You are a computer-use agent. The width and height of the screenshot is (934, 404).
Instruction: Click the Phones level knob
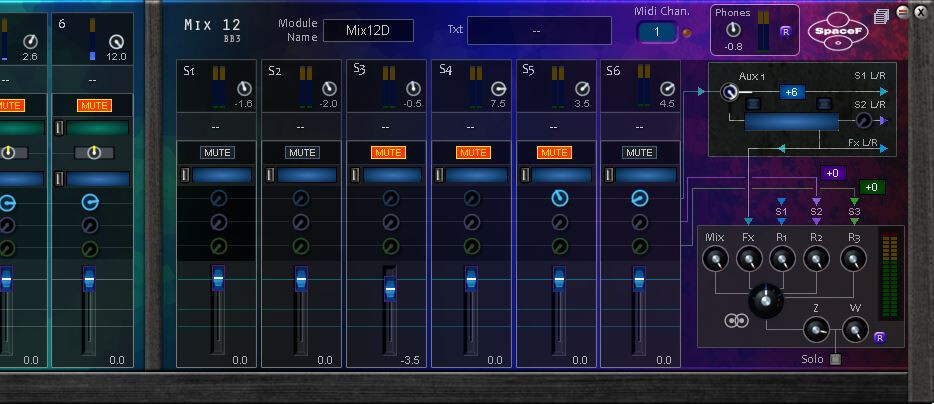coord(733,29)
